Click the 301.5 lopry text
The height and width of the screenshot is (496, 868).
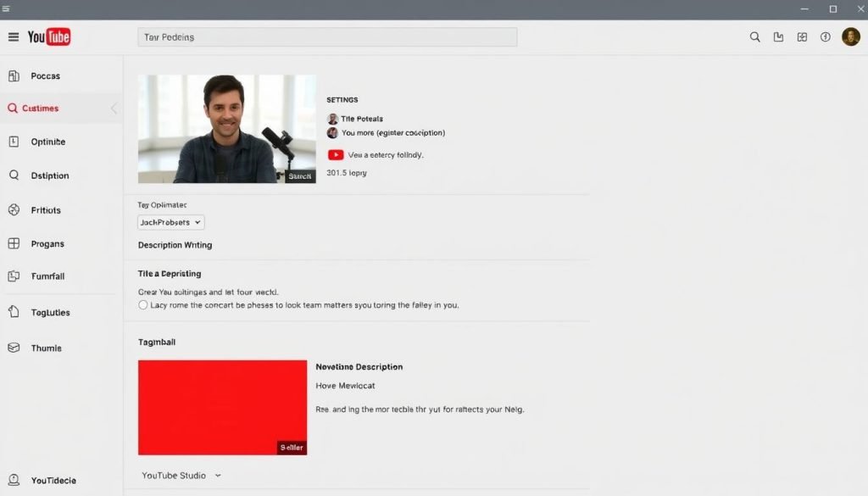click(x=347, y=173)
